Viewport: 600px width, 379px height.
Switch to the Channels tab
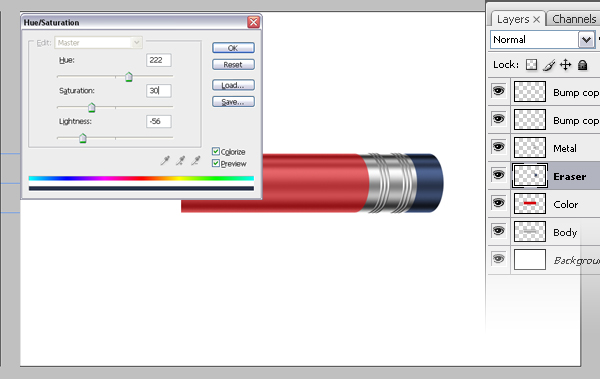[574, 19]
